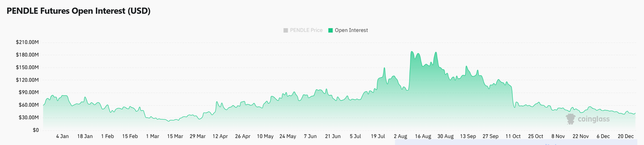Image resolution: width=644 pixels, height=145 pixels.
Task: Click the $0 y-axis label
Action: [x=36, y=130]
